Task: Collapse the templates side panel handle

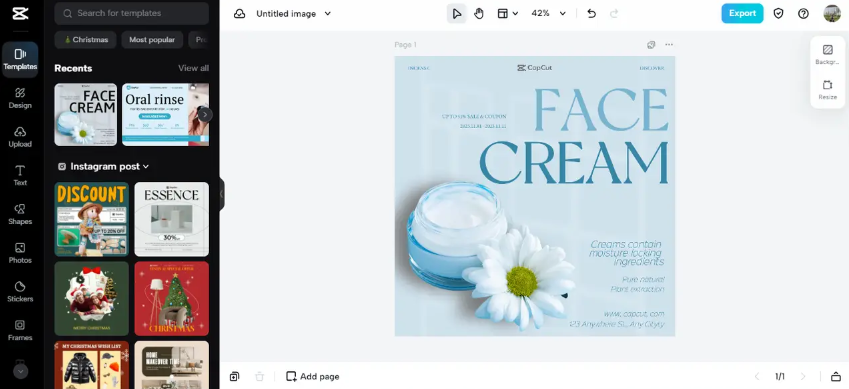Action: point(221,194)
